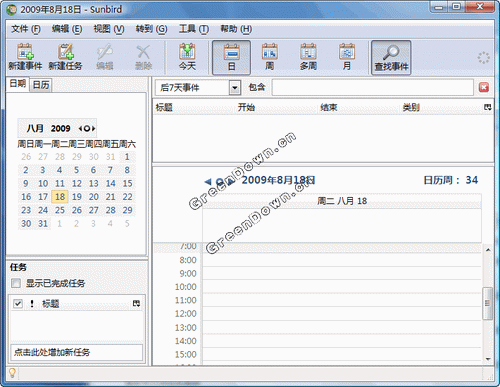Viewport: 500px width, 387px height.
Task: Select date 18 in mini calendar
Action: pos(60,197)
